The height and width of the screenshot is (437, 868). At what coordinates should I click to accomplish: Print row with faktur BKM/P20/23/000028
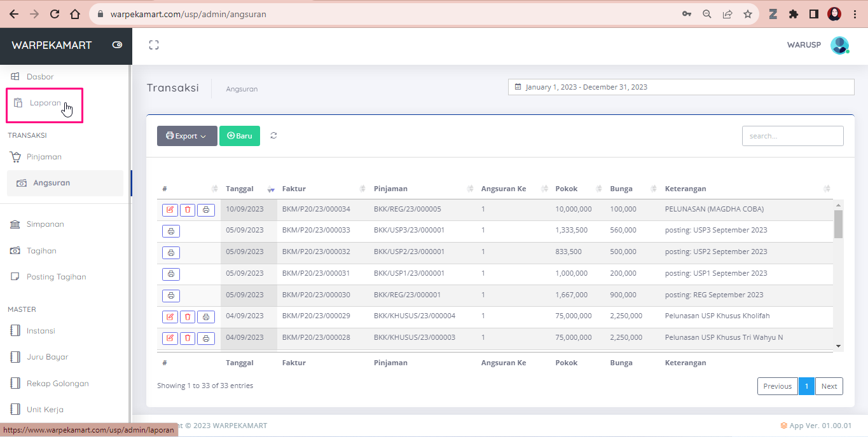pos(205,338)
